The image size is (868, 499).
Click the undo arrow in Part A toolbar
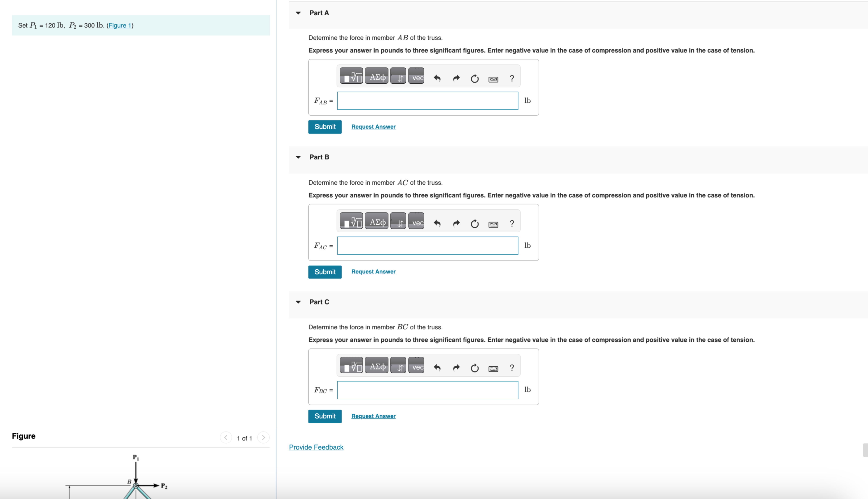pos(437,78)
